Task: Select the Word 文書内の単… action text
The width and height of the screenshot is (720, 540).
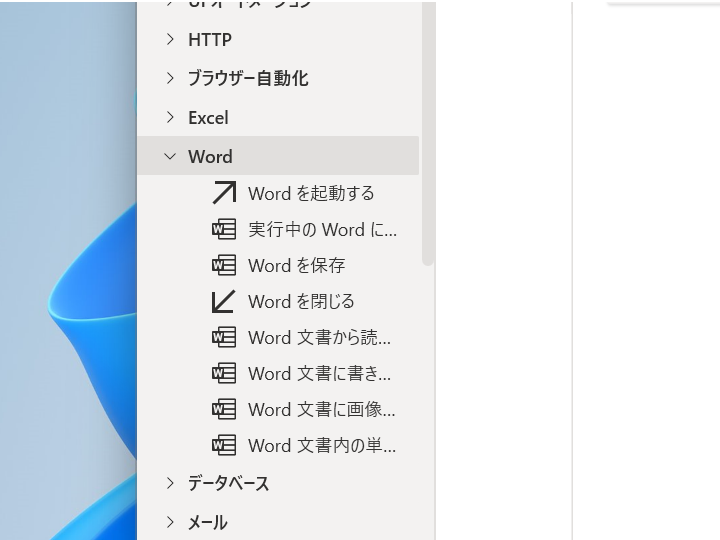Action: pyautogui.click(x=322, y=446)
